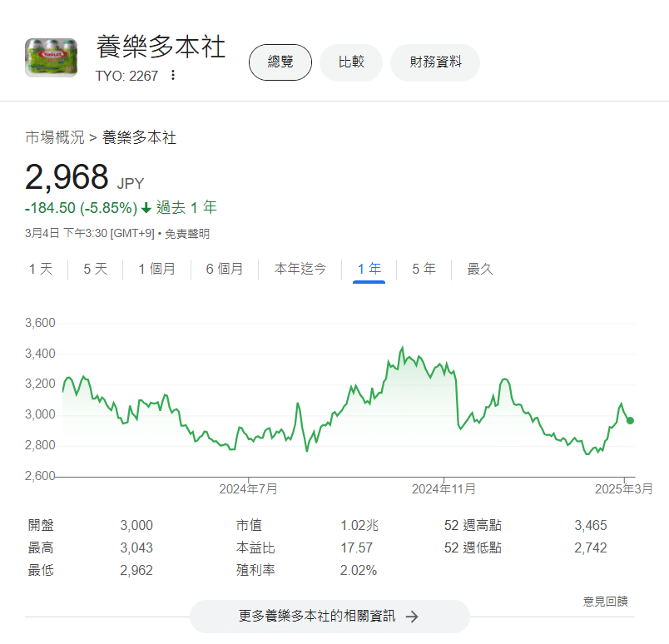This screenshot has height=644, width=669.
Task: Click the 免責聲明 disclaimer link
Action: coord(187,234)
